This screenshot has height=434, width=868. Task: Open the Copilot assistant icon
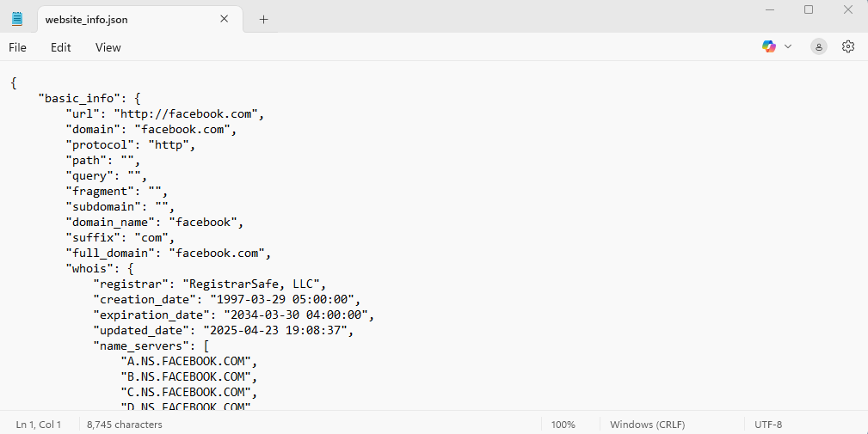769,46
